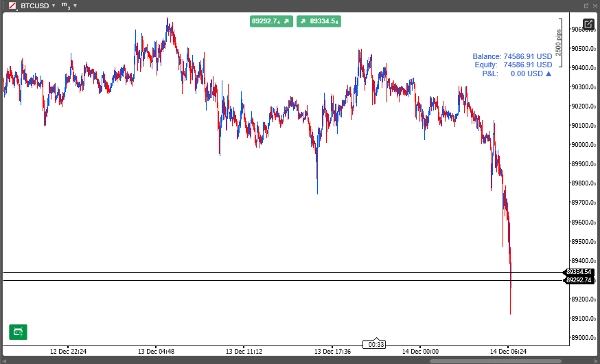The height and width of the screenshot is (364, 600).
Task: Click the 90500.0 price axis label
Action: (x=583, y=49)
